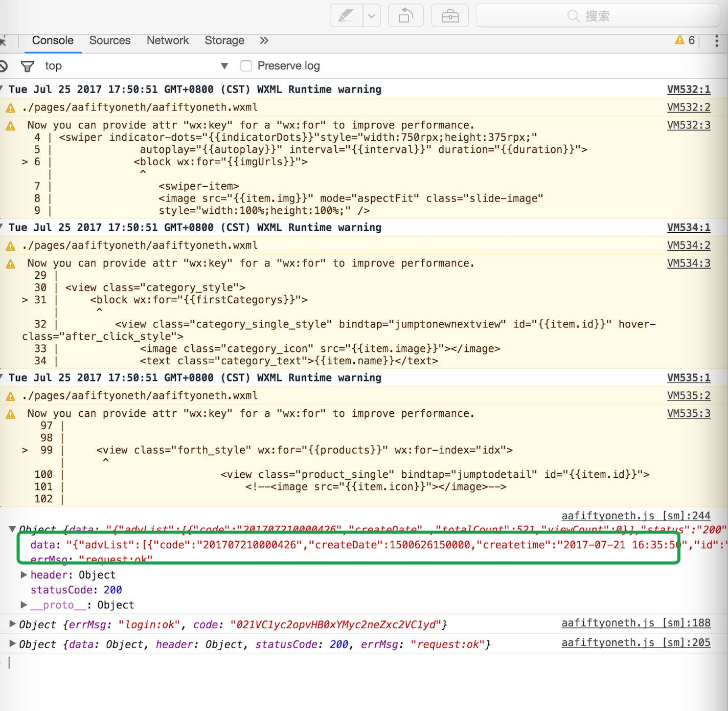
Task: Click the code line with wx:for="{{products}}"
Action: (304, 451)
